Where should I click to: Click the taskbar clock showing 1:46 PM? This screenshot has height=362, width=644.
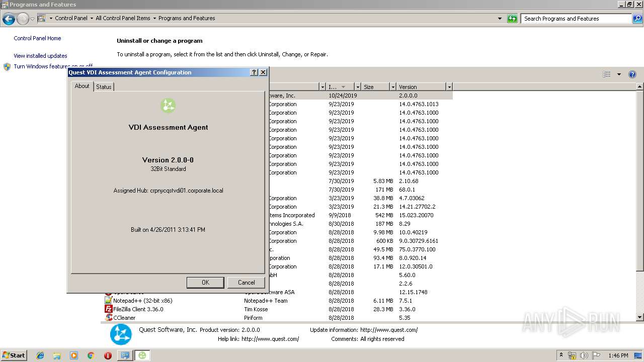pos(618,355)
